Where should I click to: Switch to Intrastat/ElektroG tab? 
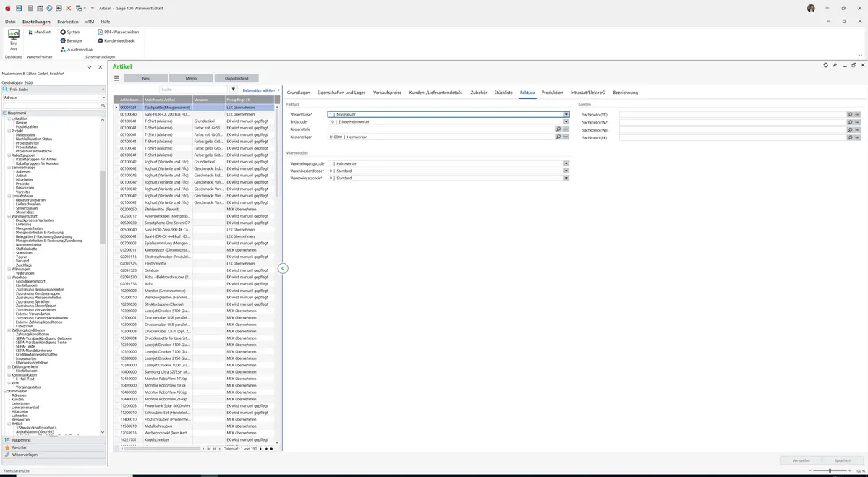pyautogui.click(x=587, y=93)
